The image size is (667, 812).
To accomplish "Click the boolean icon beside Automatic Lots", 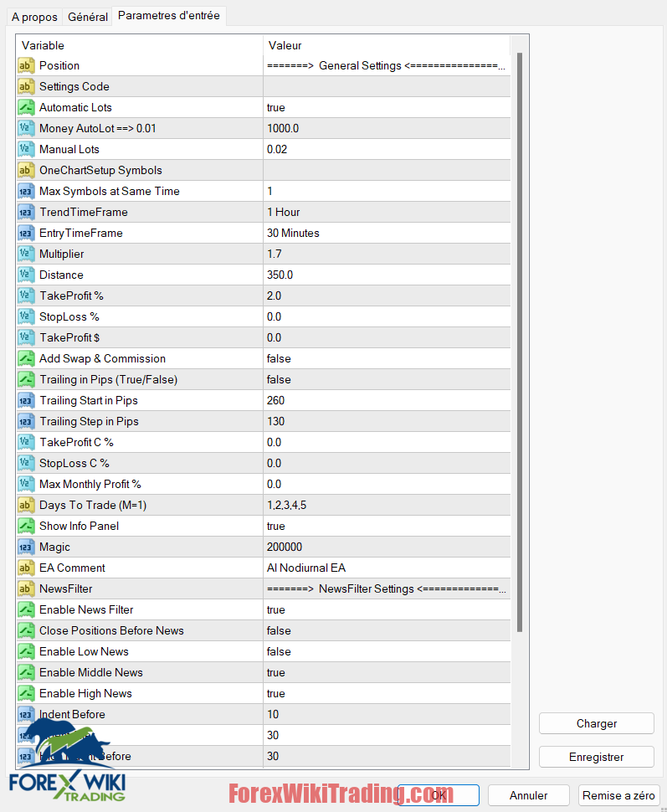I will click(x=26, y=108).
